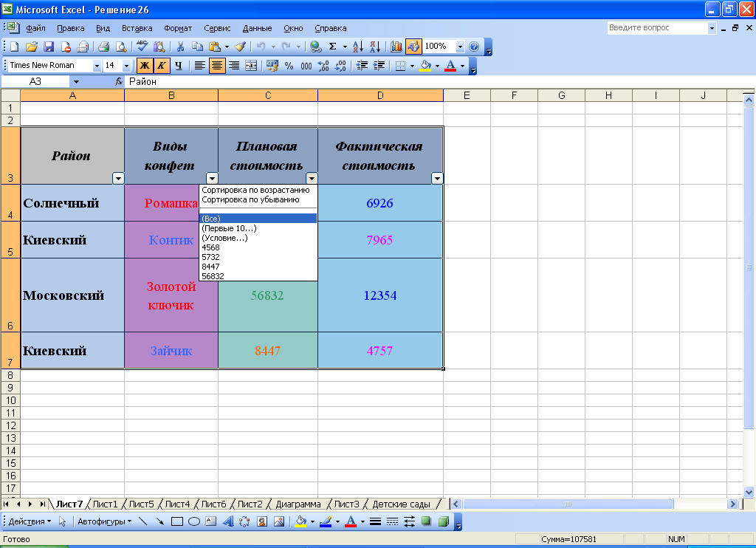Open Excel Help question icon
The image size is (756, 548).
pos(474,47)
